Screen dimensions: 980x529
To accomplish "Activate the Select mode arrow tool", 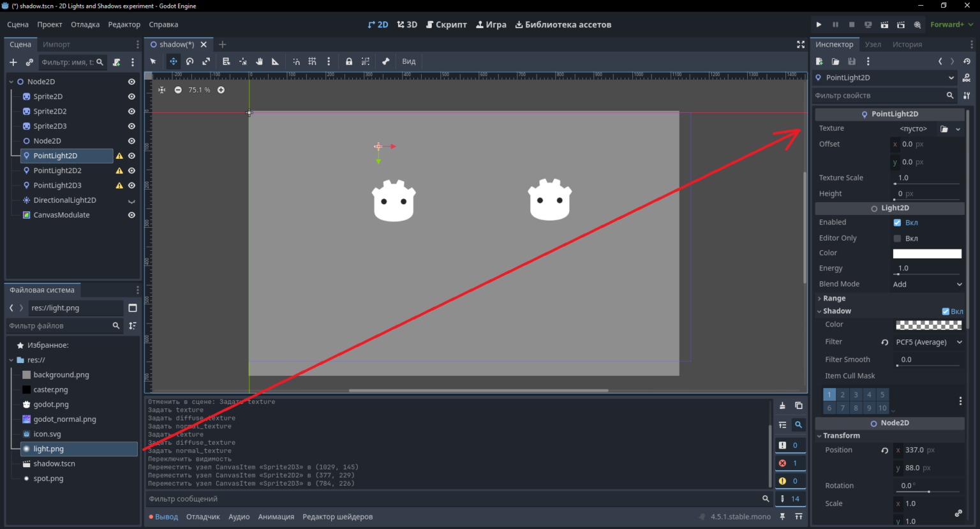I will (x=153, y=61).
